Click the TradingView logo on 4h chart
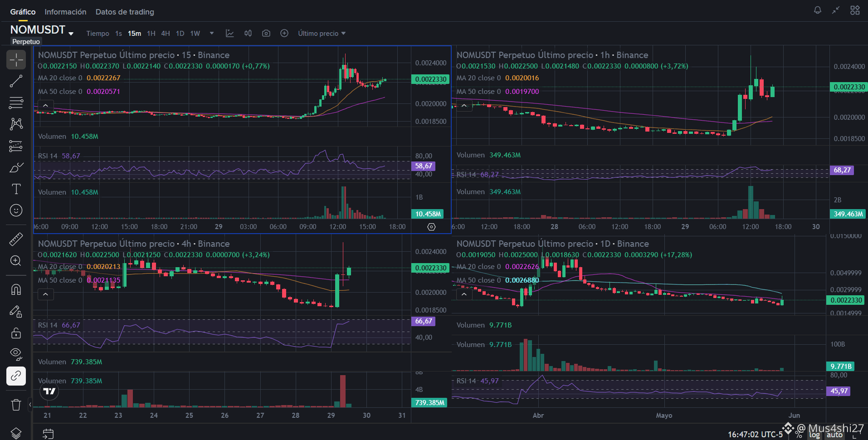 [x=49, y=391]
